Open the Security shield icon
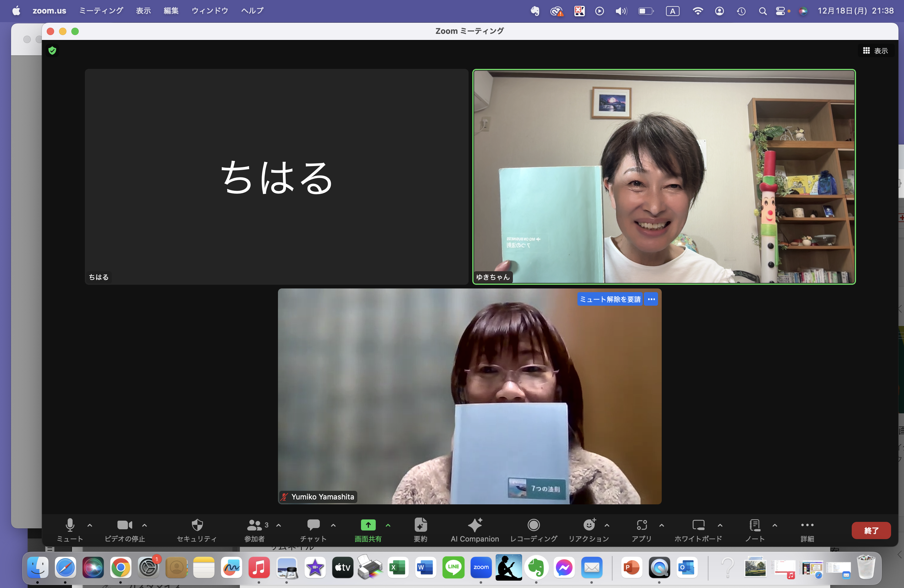The height and width of the screenshot is (588, 904). [197, 525]
